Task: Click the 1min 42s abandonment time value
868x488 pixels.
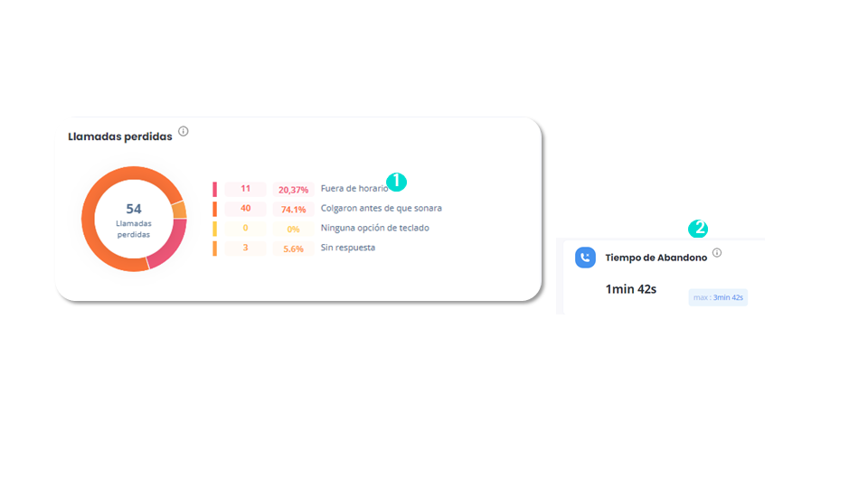Action: click(x=630, y=289)
